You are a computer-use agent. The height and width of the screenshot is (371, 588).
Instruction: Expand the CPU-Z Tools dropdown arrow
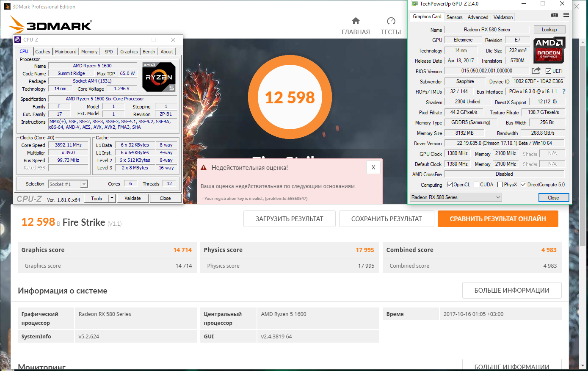pos(112,198)
